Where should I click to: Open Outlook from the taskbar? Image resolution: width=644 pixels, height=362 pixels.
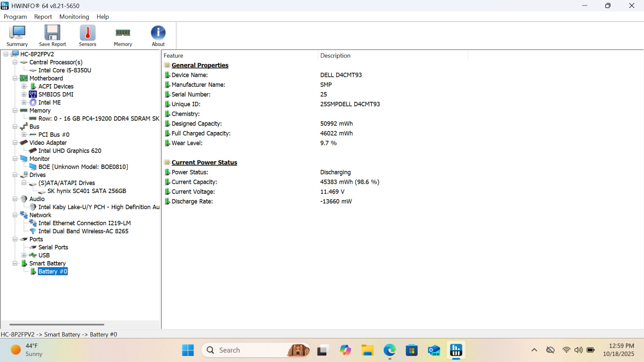pos(434,350)
